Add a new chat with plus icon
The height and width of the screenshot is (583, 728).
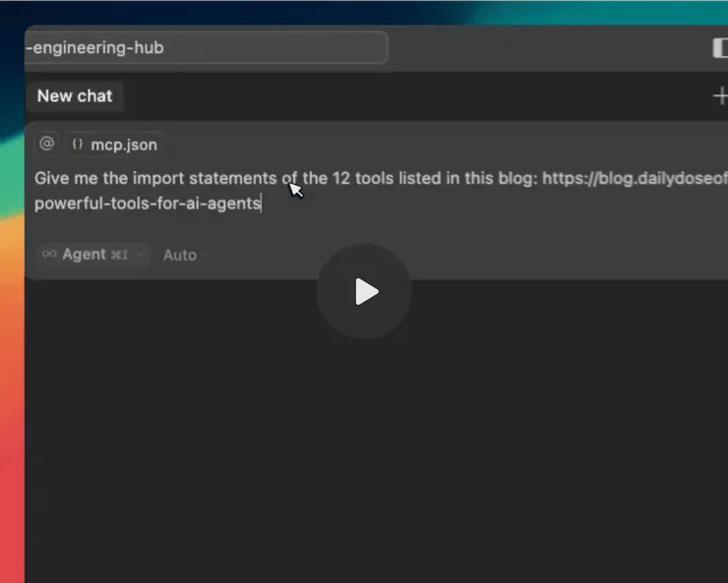click(x=721, y=96)
